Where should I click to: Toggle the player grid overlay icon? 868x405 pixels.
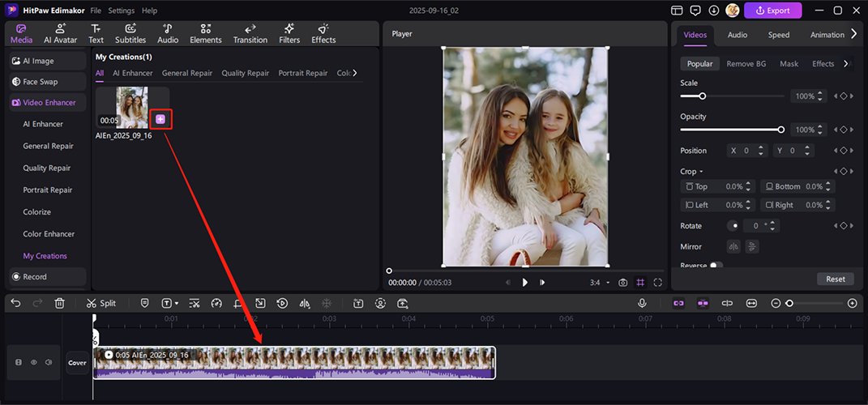(x=640, y=283)
